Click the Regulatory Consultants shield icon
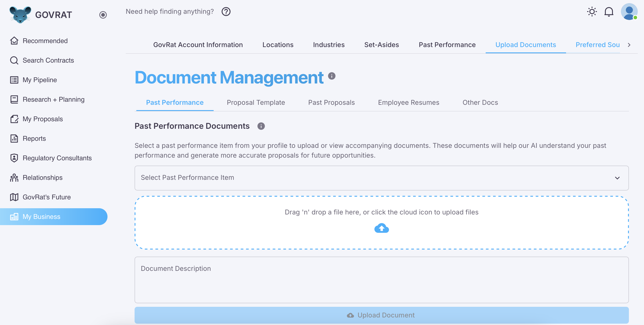Screen dimensions: 644x325 (x=14, y=158)
